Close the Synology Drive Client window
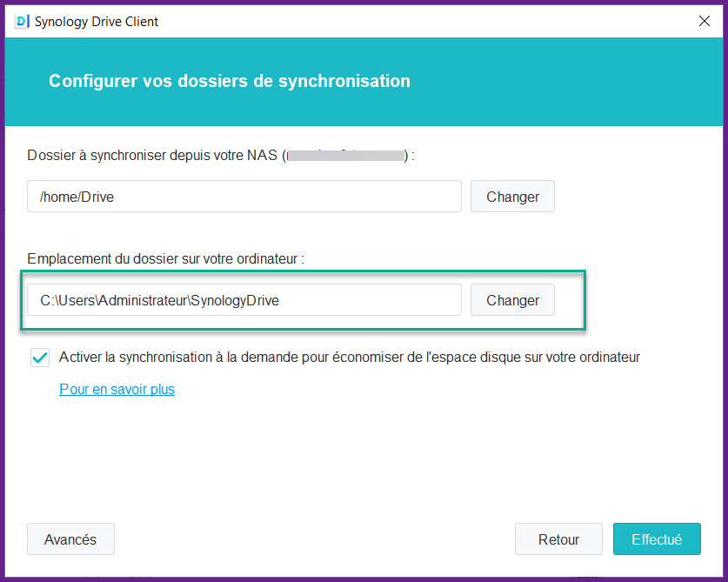728x582 pixels. click(705, 21)
